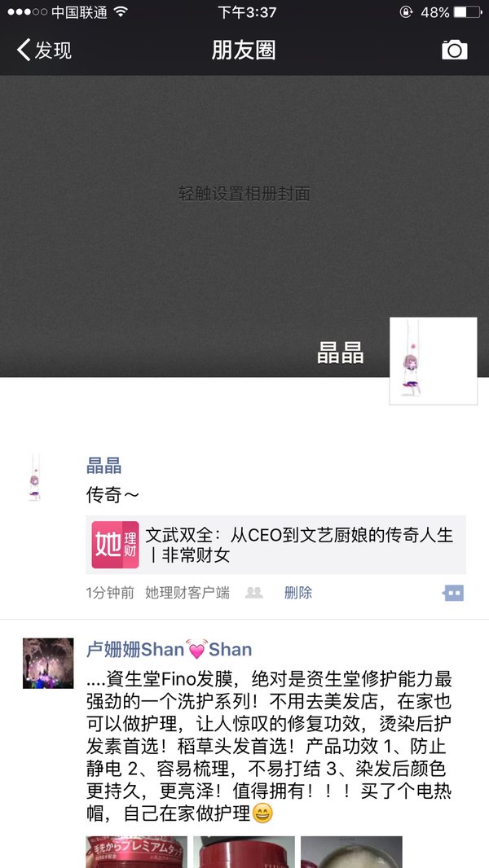Screen dimensions: 489x868
Task: Tap the camera icon to post
Action: click(454, 50)
